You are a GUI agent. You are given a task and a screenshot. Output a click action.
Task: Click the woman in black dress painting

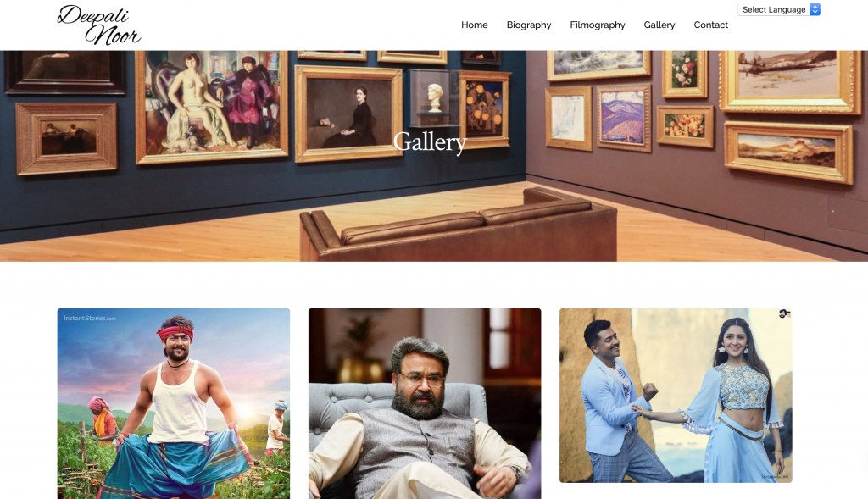point(348,114)
